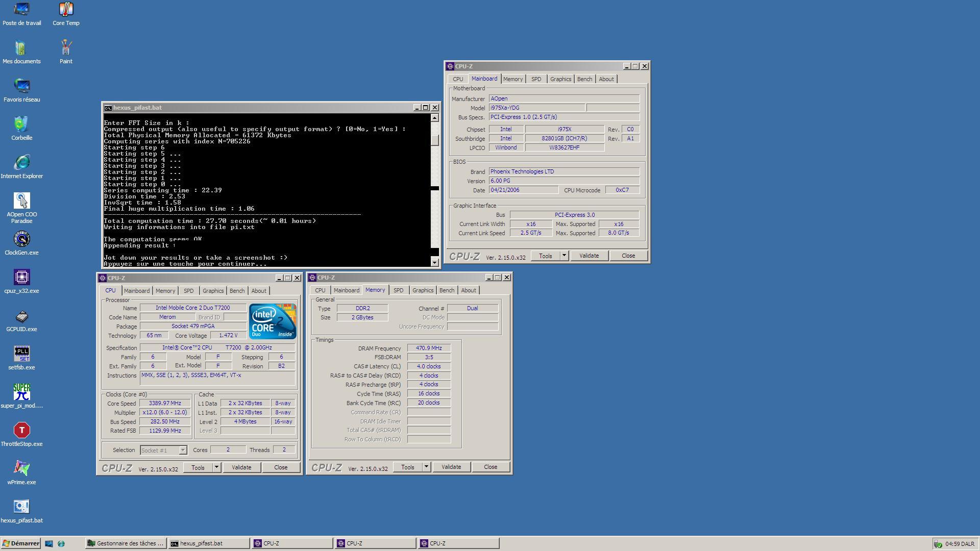
Task: Click Intel Core 2 Duo logo
Action: [273, 321]
